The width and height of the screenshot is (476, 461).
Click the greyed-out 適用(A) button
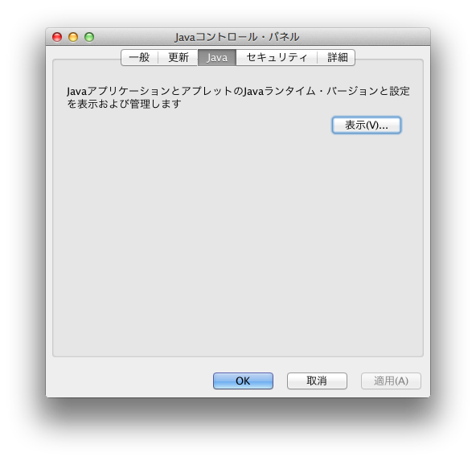point(391,381)
